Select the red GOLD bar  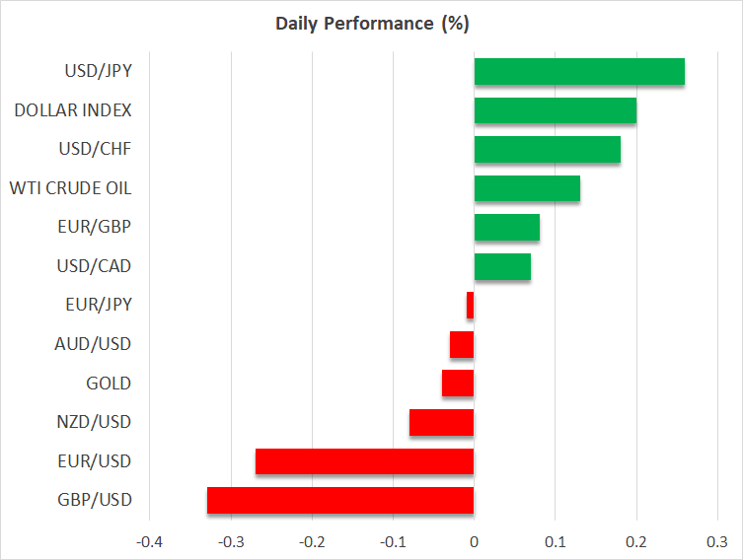point(458,384)
